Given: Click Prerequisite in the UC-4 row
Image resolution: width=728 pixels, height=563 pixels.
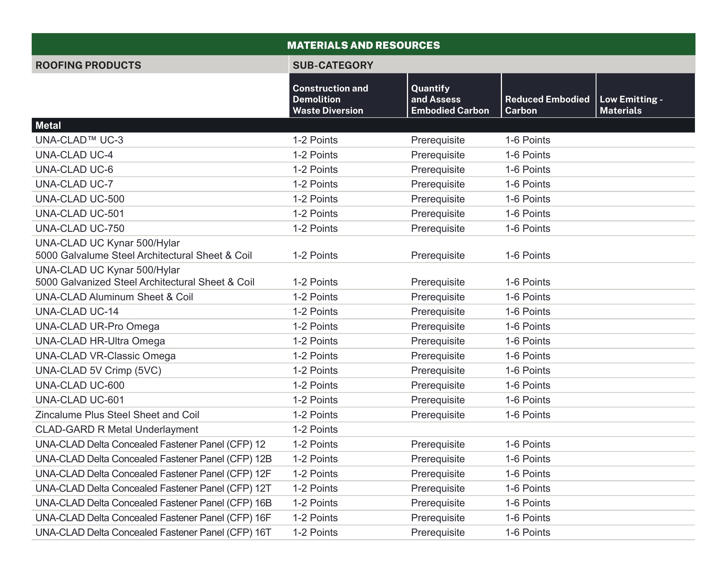Looking at the screenshot, I should pyautogui.click(x=438, y=155).
